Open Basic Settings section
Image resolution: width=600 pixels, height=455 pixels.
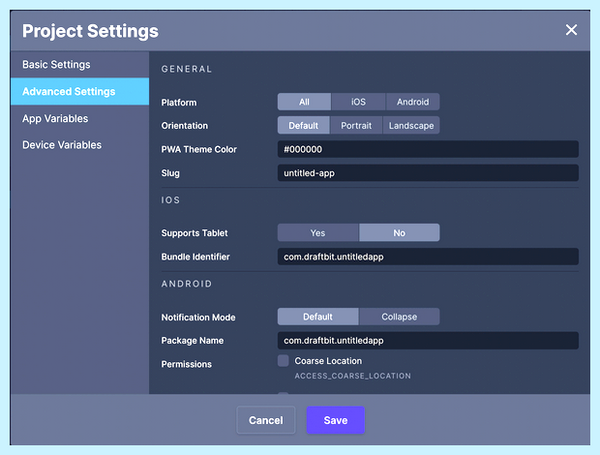80,64
